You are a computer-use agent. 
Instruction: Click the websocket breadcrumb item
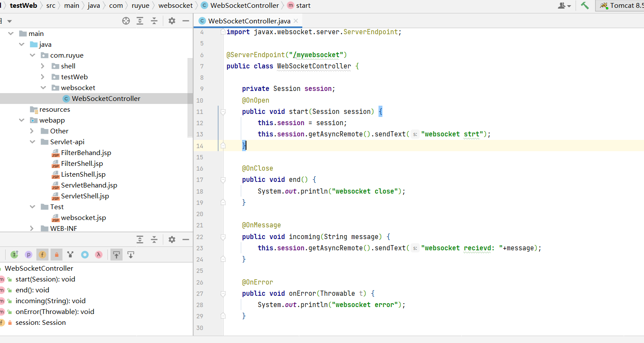coord(175,6)
